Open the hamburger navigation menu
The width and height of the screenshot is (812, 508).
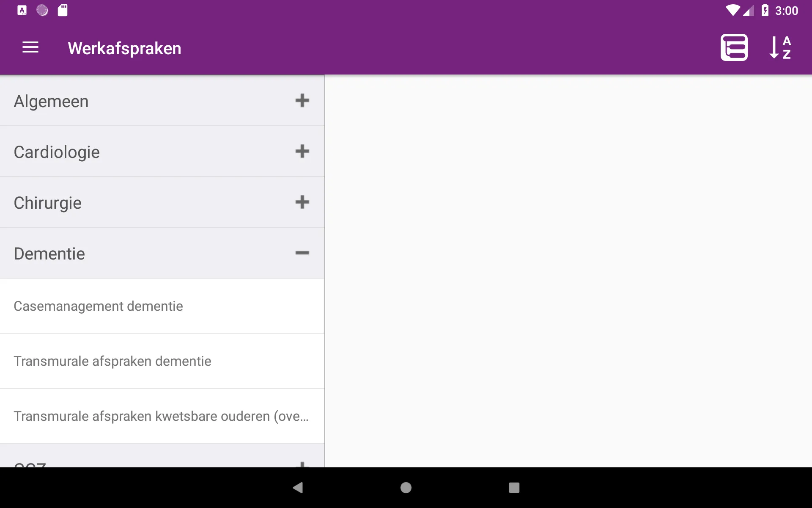point(30,47)
